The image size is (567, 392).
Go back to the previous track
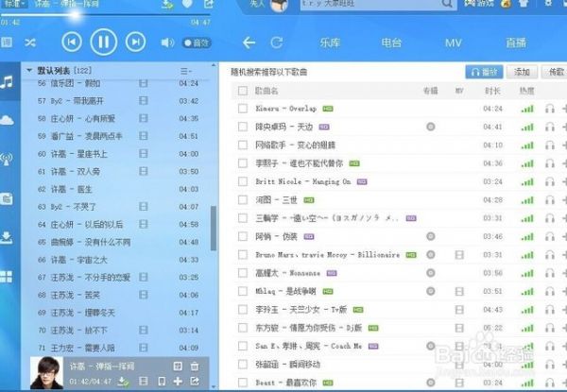[72, 42]
